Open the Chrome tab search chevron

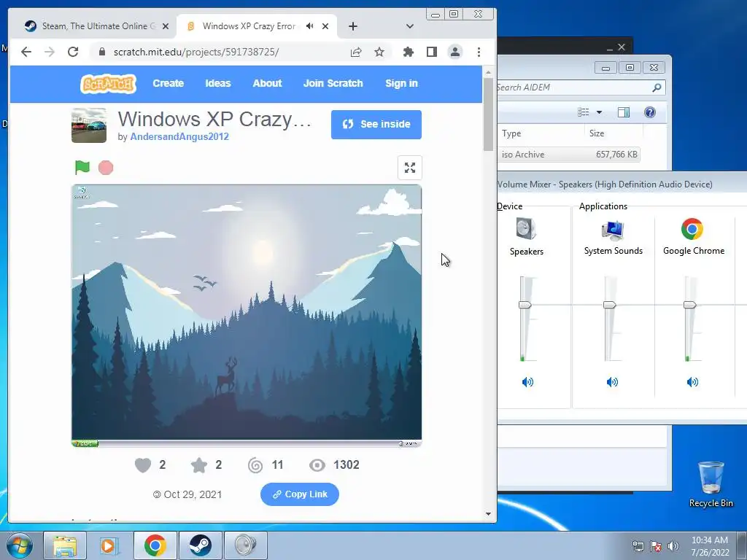410,26
